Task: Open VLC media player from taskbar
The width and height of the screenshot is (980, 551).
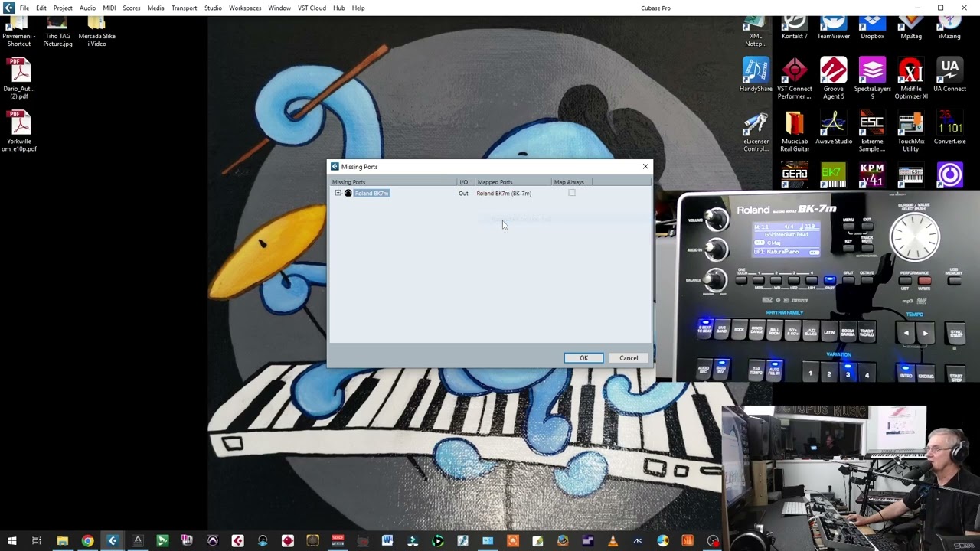Action: pos(612,541)
